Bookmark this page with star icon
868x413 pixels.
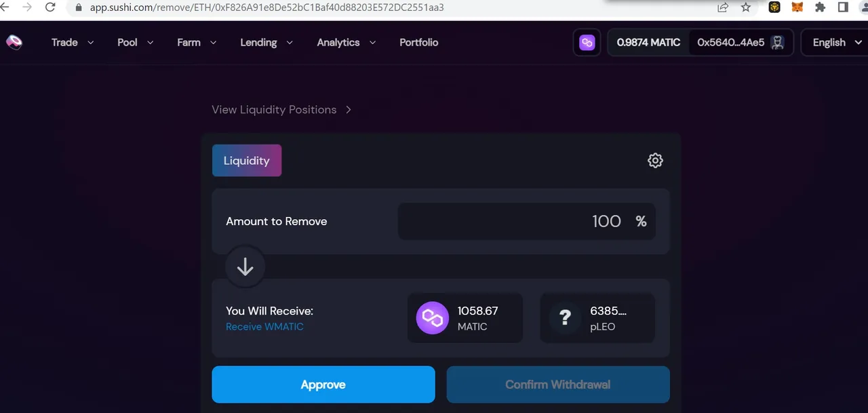[x=746, y=7]
